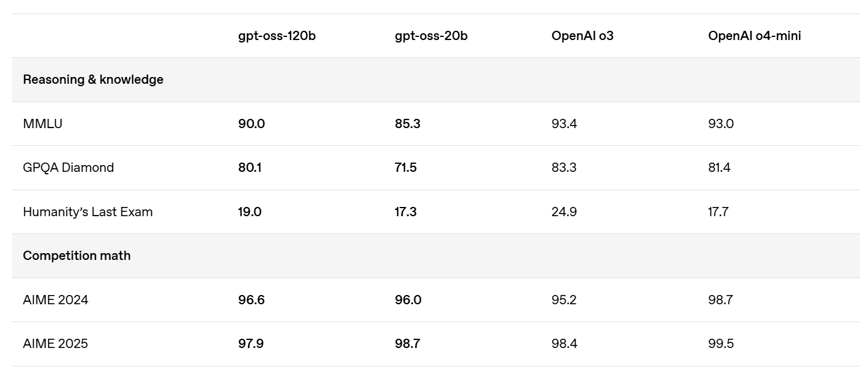Click the Competition math section heading
Image resolution: width=868 pixels, height=372 pixels.
(x=77, y=256)
